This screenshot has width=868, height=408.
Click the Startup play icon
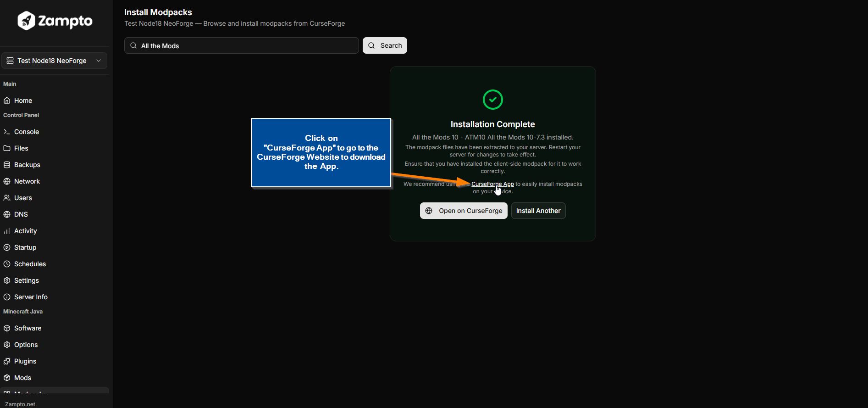pos(7,247)
